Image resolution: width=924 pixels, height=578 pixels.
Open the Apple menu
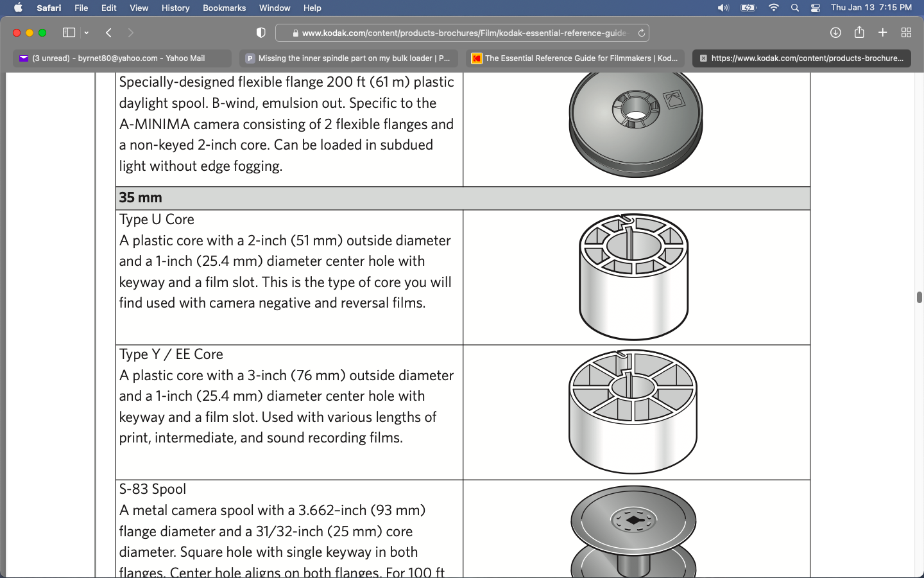18,8
